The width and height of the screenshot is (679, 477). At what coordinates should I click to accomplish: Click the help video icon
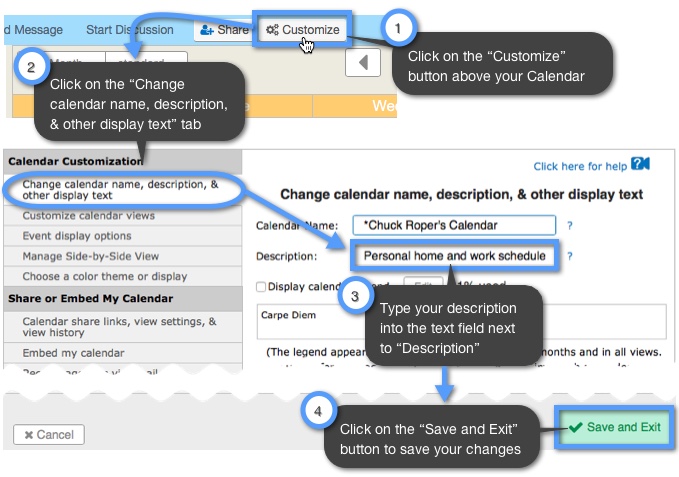[x=640, y=164]
